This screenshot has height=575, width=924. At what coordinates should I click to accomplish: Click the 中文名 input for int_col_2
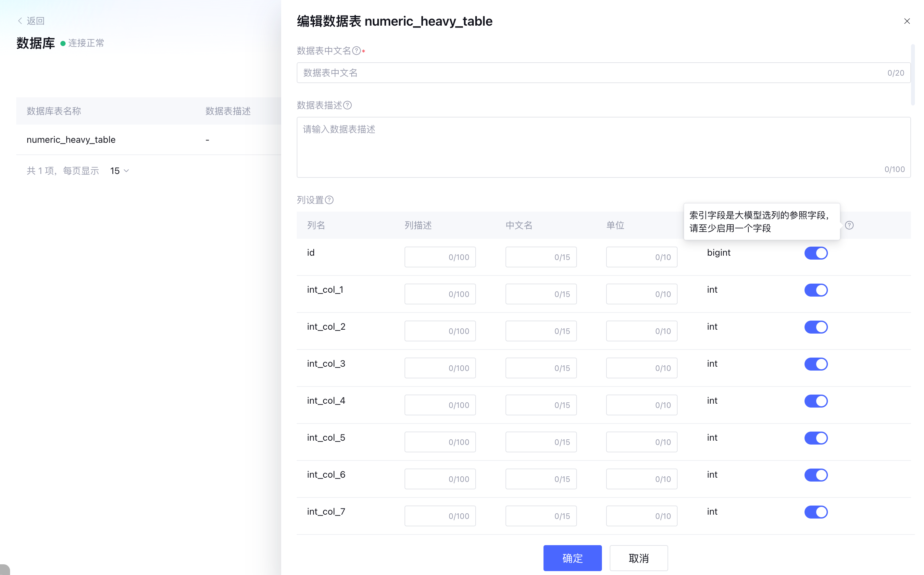click(x=541, y=331)
